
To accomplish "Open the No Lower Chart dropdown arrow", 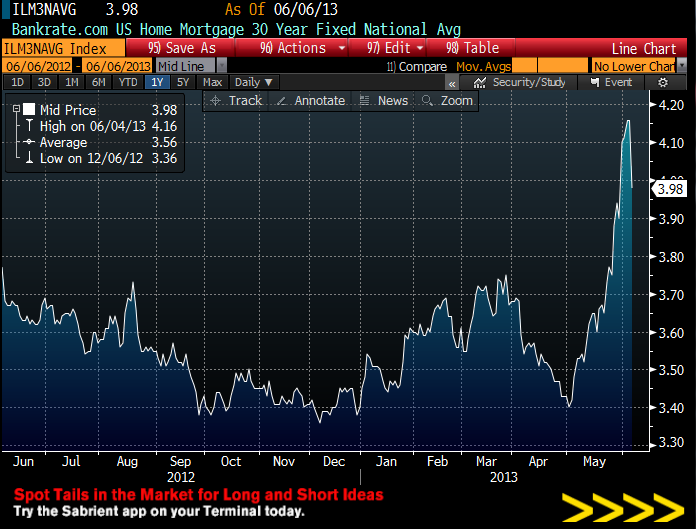I will pyautogui.click(x=682, y=66).
